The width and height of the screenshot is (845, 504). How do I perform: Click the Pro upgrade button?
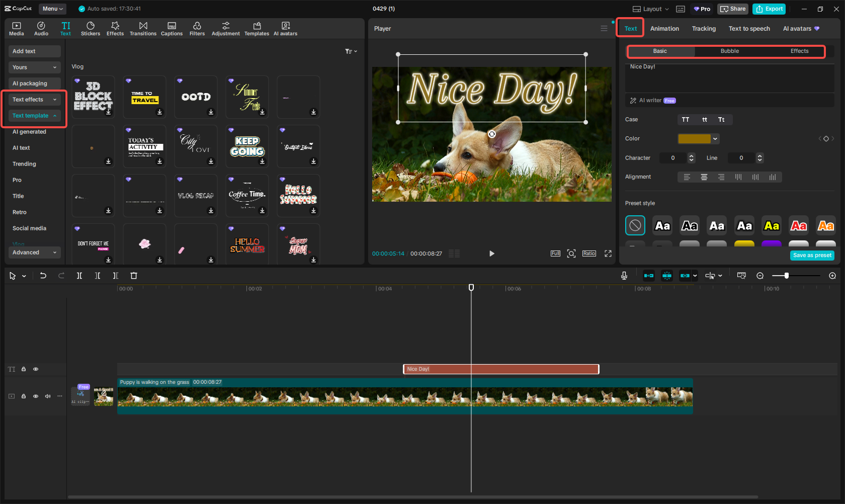click(x=702, y=9)
